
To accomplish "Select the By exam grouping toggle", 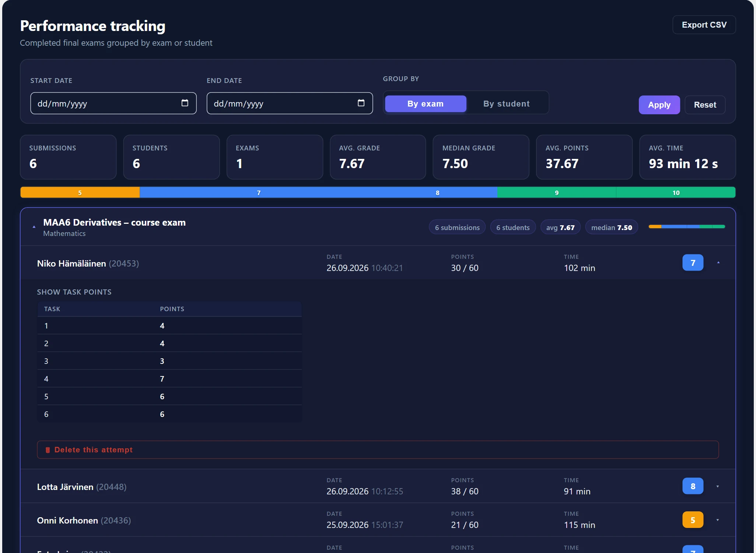I will pyautogui.click(x=426, y=104).
